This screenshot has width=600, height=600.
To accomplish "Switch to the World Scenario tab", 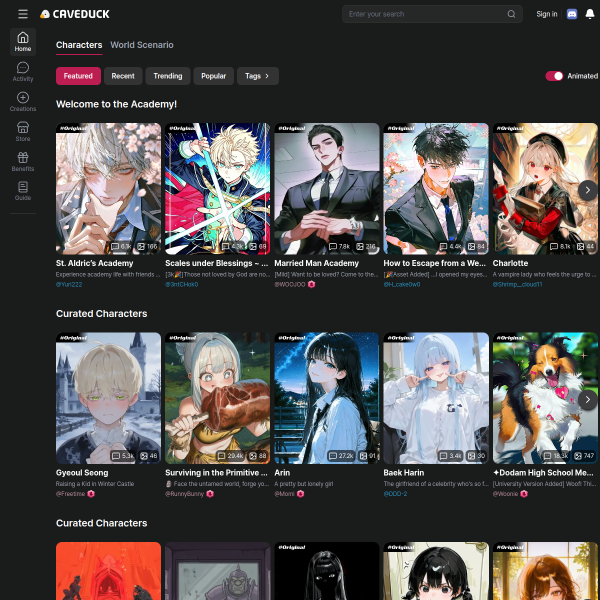I will click(x=141, y=45).
